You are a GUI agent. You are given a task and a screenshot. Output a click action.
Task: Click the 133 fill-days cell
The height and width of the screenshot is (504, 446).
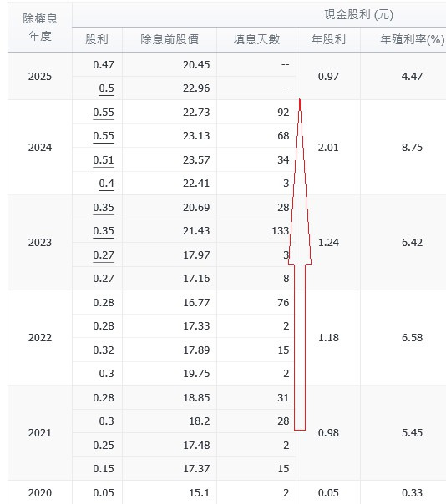pos(281,231)
